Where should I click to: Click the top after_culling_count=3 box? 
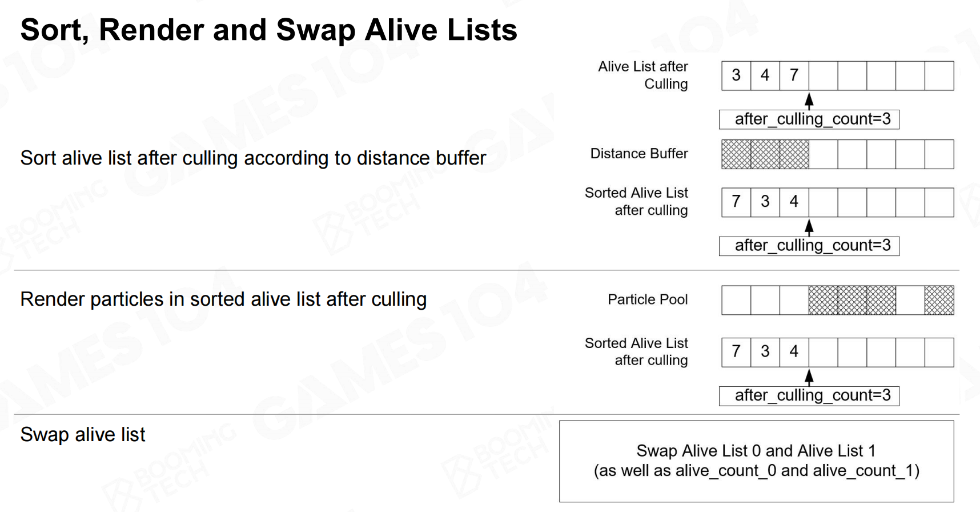tap(809, 119)
